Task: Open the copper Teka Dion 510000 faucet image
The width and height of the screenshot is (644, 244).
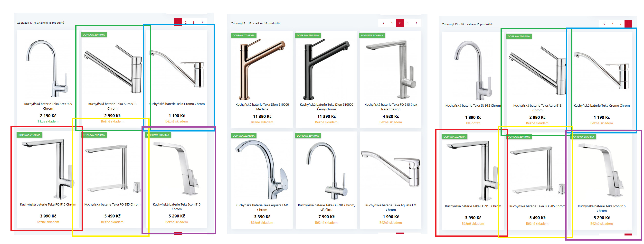Action: coord(262,69)
